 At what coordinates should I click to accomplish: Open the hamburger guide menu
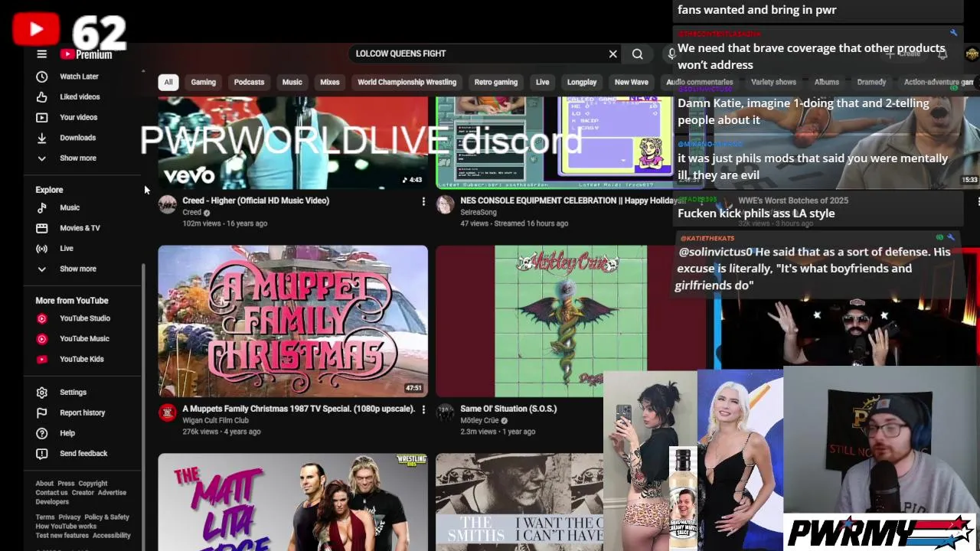[42, 54]
